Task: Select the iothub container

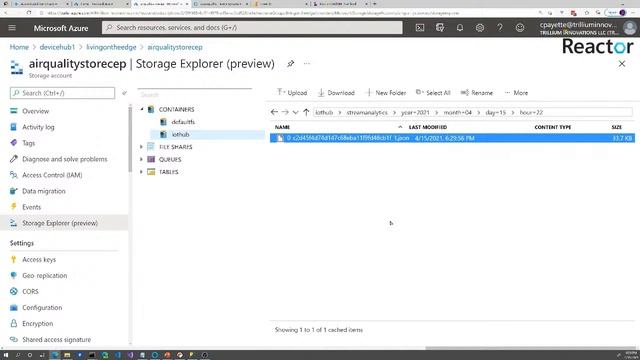Action: [x=180, y=134]
